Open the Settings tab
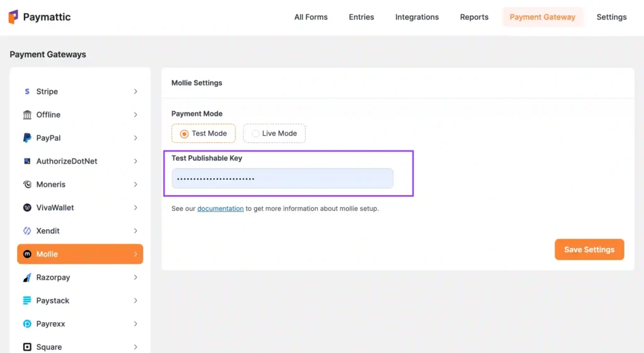 tap(611, 17)
